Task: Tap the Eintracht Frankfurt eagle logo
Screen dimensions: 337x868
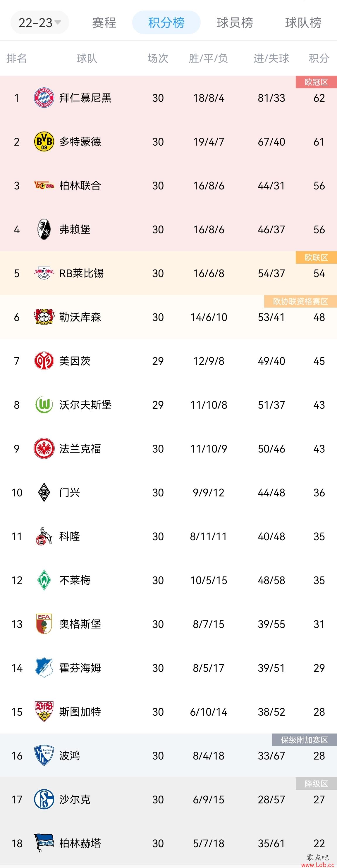Action: pyautogui.click(x=44, y=448)
